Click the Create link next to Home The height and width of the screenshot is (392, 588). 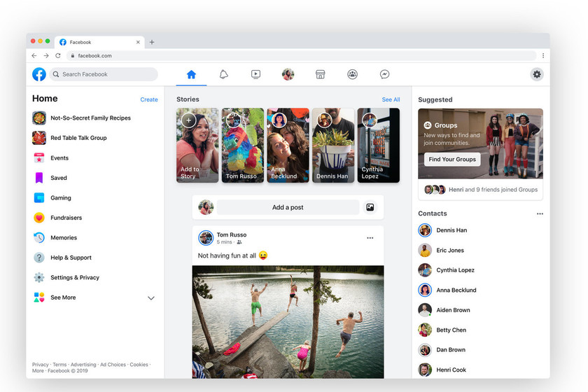149,99
